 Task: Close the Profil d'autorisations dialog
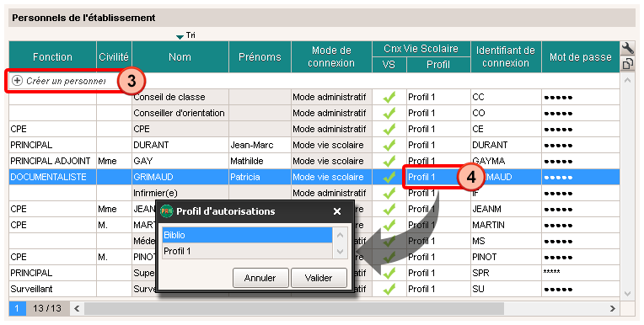[x=337, y=211]
